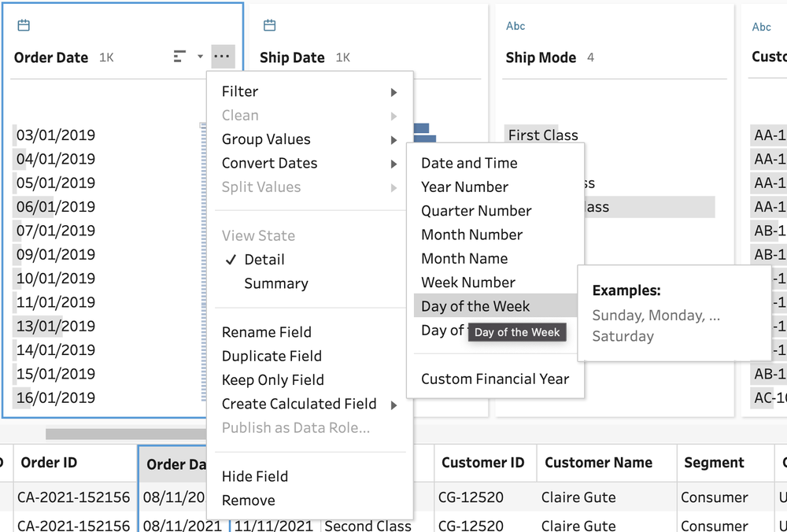Click Hide Field
This screenshot has width=787, height=532.
pos(255,476)
